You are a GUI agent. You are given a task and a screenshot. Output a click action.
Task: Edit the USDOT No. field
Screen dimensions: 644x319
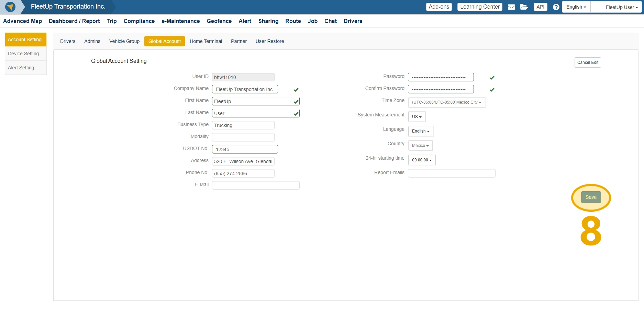click(245, 149)
